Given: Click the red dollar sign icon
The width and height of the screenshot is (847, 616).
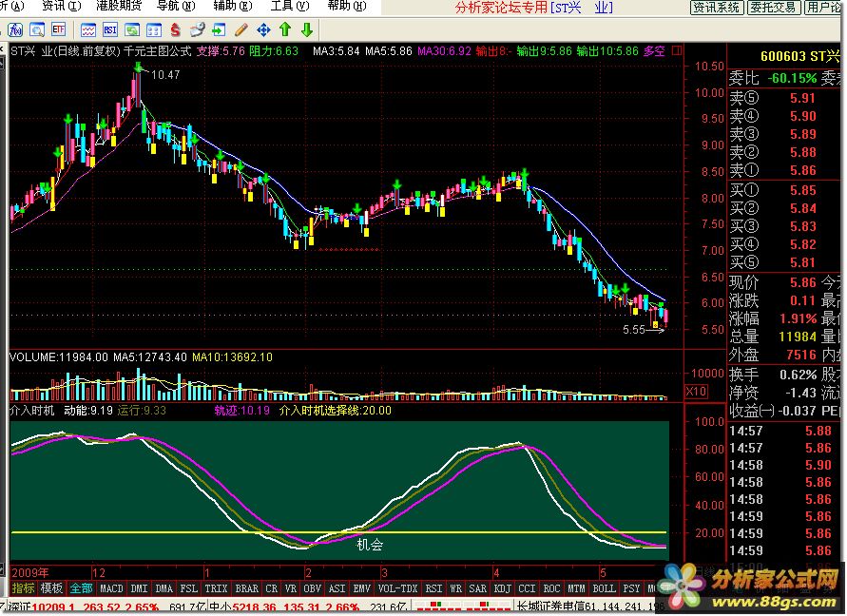Looking at the screenshot, I should pyautogui.click(x=175, y=30).
